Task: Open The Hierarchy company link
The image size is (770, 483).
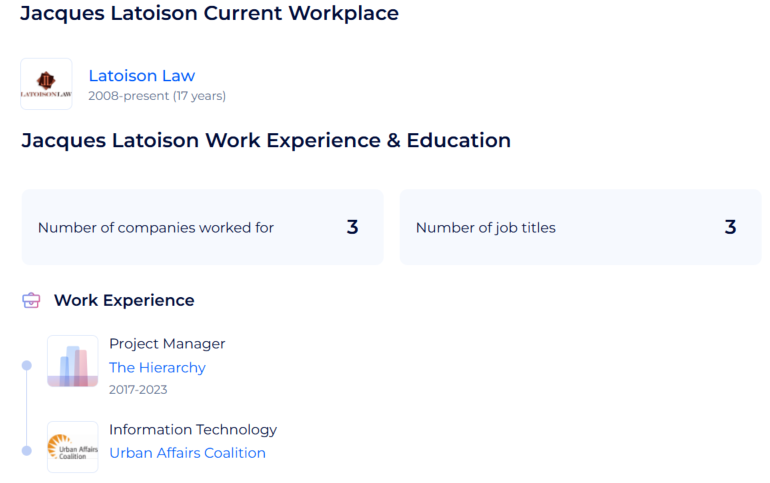Action: click(157, 367)
